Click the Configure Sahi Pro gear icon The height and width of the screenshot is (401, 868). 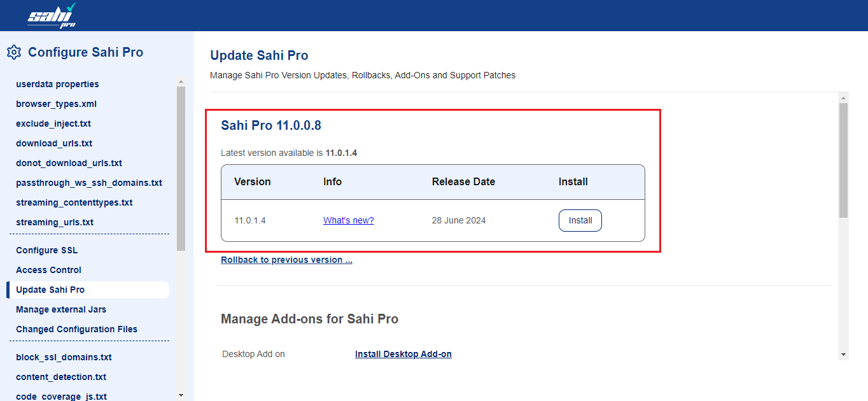coord(14,52)
